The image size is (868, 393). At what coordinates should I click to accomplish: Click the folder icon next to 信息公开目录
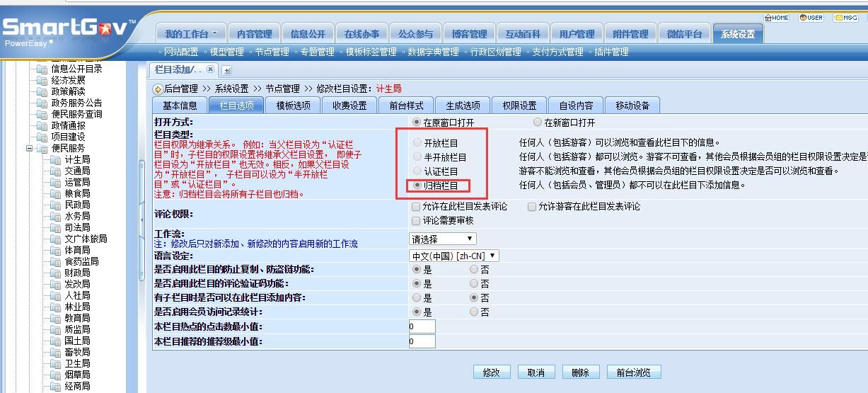point(42,69)
